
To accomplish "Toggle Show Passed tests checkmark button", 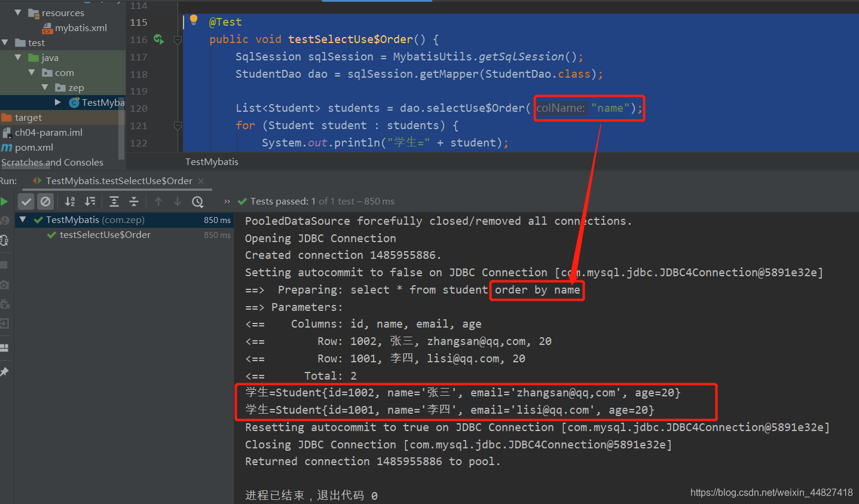I will pyautogui.click(x=26, y=201).
